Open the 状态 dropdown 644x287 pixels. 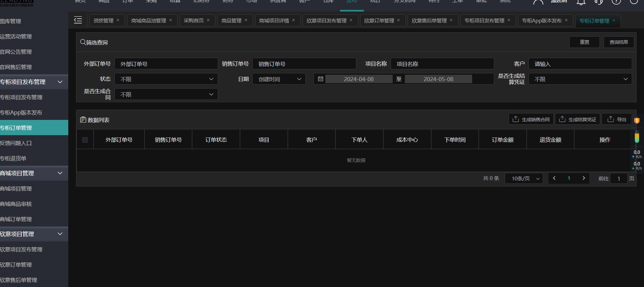(166, 79)
